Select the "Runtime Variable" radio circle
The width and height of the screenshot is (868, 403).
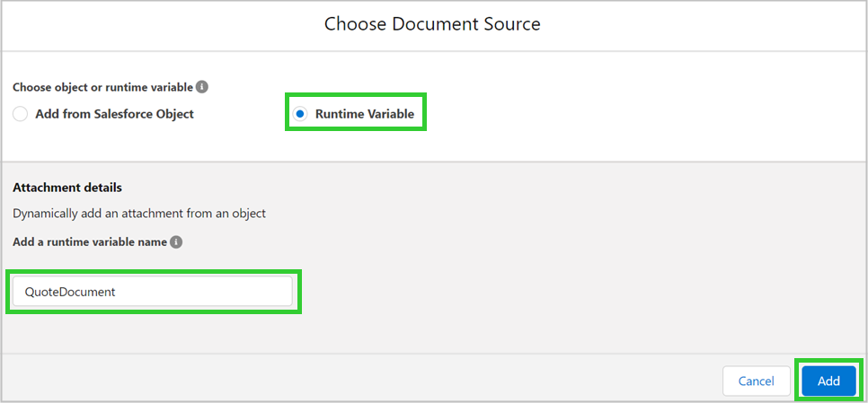click(x=300, y=114)
